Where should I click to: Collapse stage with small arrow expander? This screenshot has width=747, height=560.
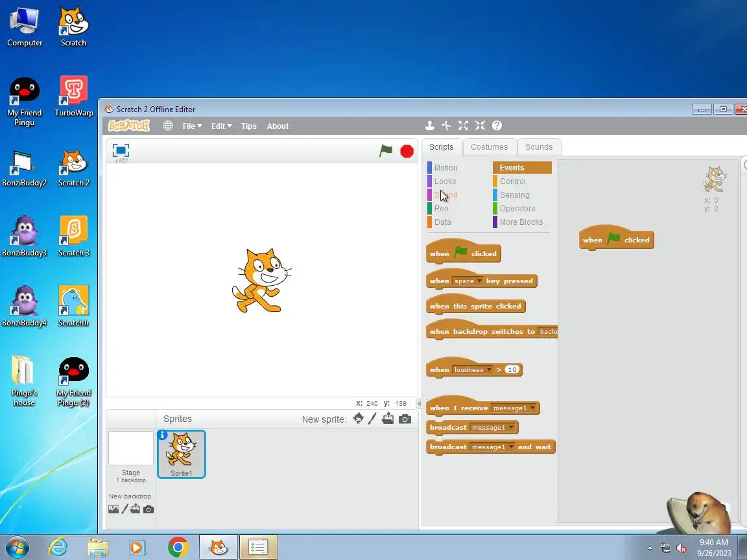tap(419, 404)
